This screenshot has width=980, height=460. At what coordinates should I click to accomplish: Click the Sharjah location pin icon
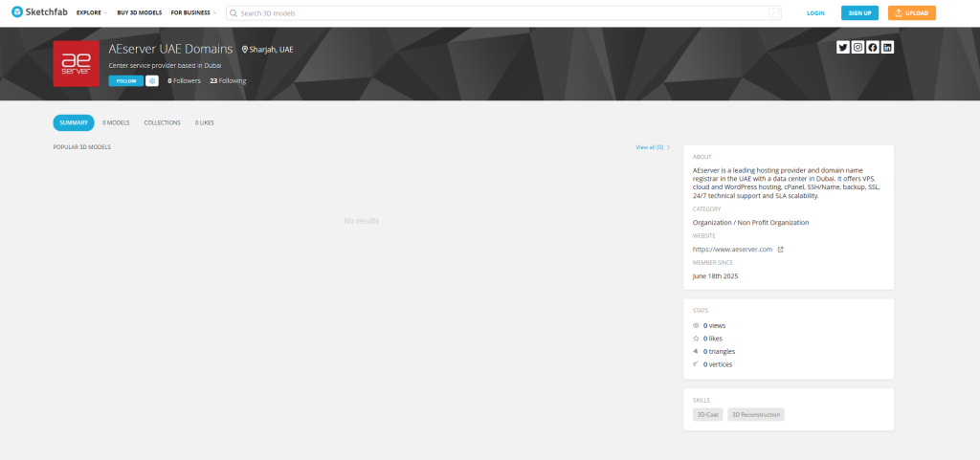[x=245, y=50]
